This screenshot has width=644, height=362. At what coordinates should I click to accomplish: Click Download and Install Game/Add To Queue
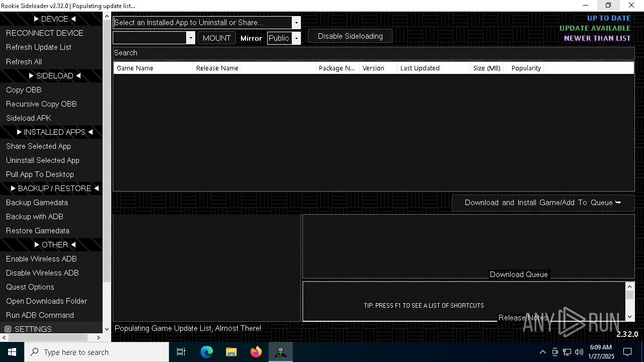543,203
